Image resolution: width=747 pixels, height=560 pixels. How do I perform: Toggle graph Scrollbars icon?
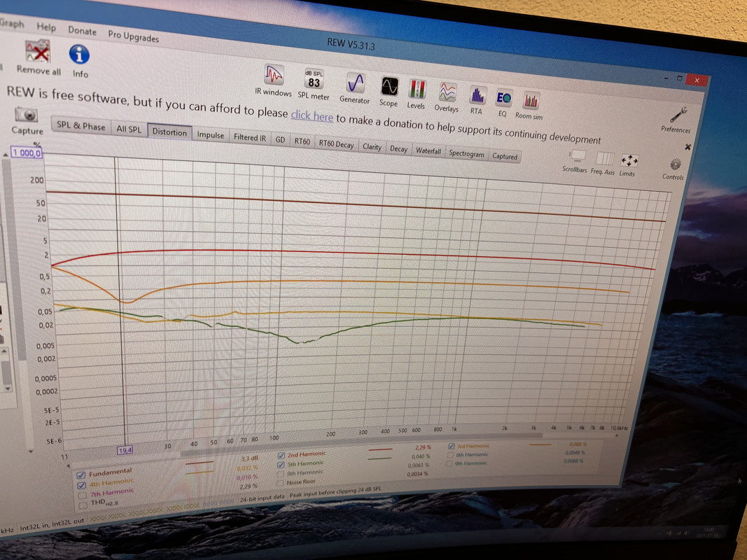click(577, 156)
